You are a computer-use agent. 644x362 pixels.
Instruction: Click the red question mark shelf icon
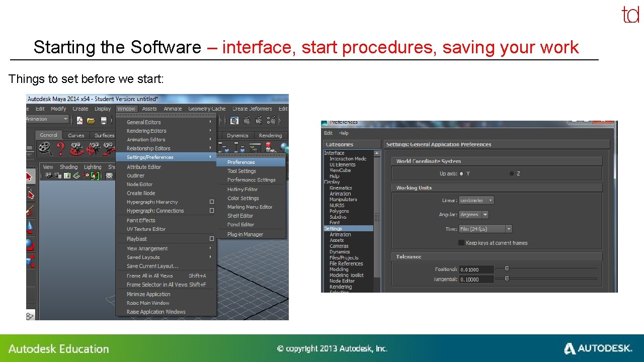[61, 148]
